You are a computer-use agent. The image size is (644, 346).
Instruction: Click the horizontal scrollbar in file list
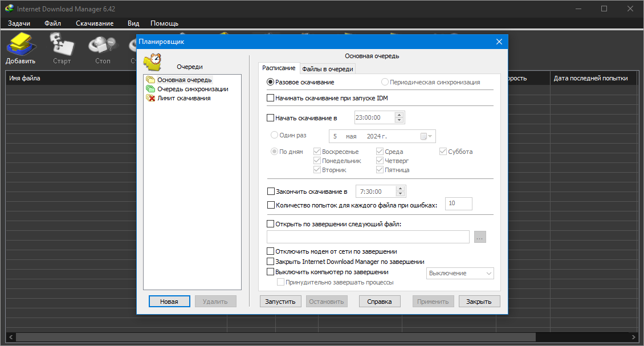coord(275,337)
